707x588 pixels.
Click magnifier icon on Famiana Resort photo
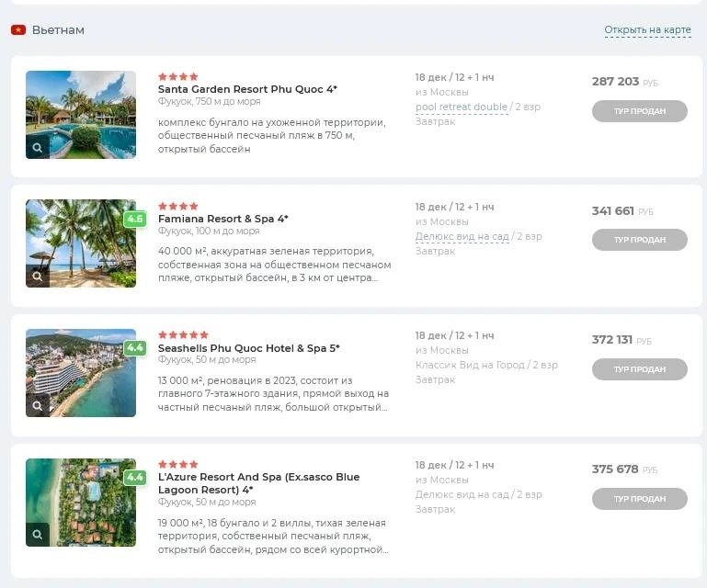(x=38, y=277)
